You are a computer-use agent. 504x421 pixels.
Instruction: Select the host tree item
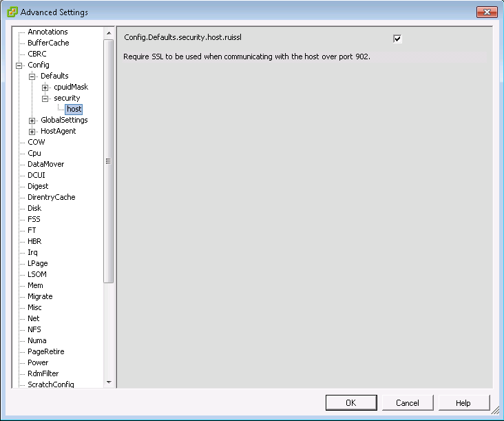(74, 109)
